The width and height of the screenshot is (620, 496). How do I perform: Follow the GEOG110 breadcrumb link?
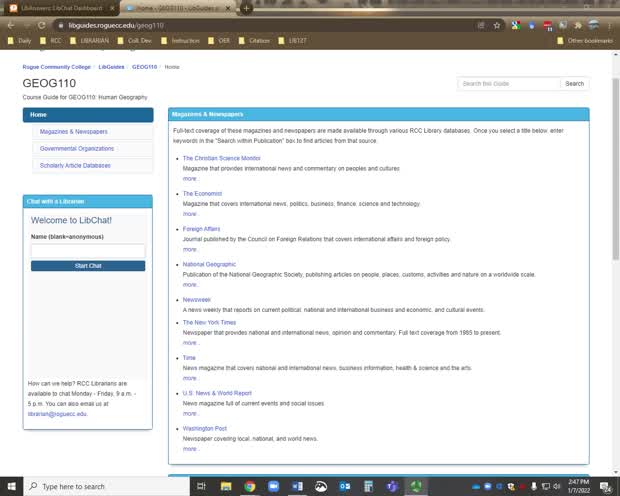click(144, 67)
